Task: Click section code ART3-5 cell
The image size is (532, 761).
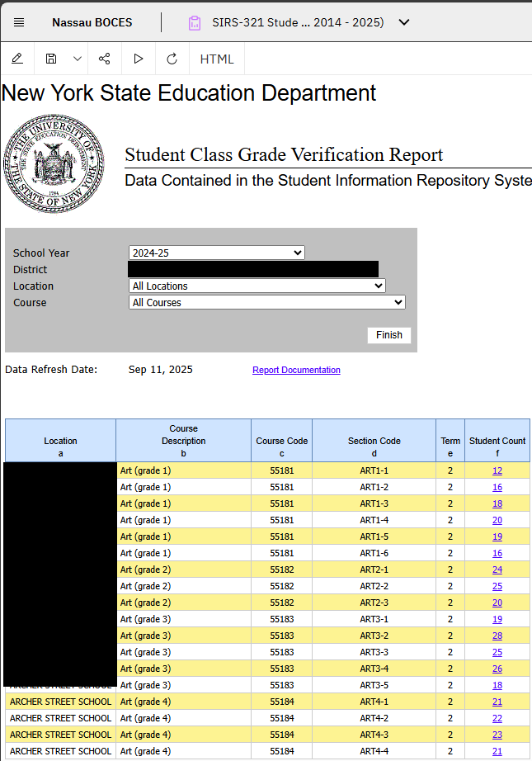Action: click(x=374, y=685)
